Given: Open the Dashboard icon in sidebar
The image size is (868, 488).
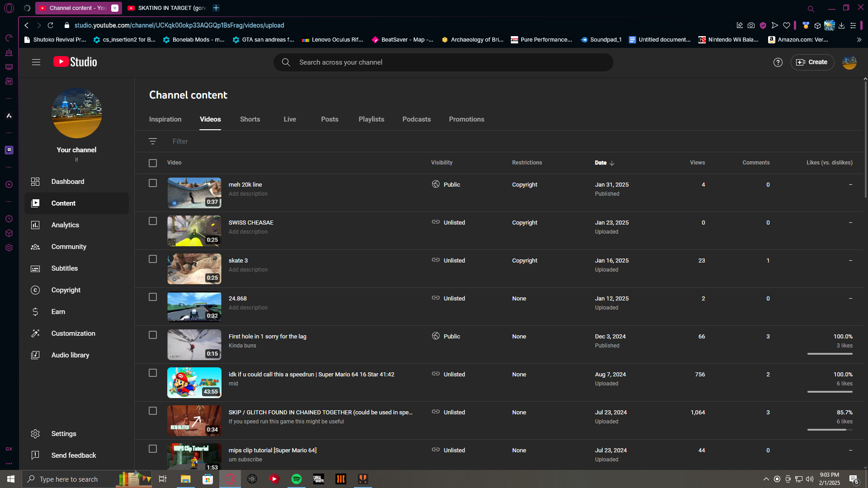Looking at the screenshot, I should tap(35, 182).
